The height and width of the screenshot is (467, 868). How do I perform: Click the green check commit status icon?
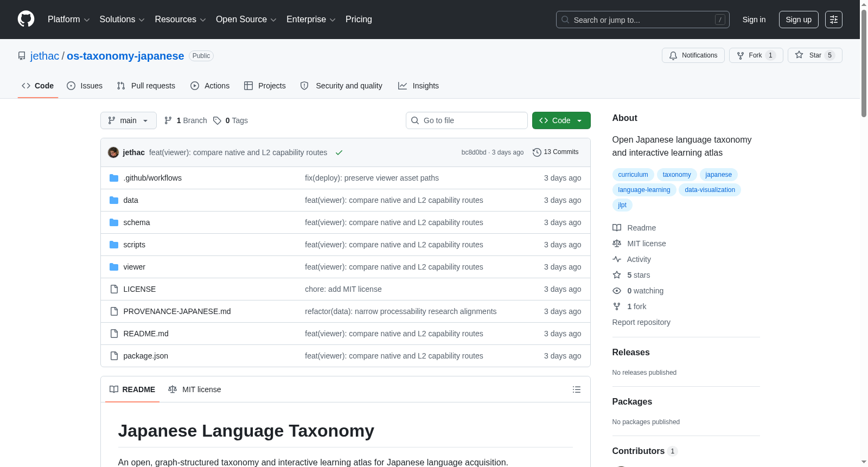339,152
